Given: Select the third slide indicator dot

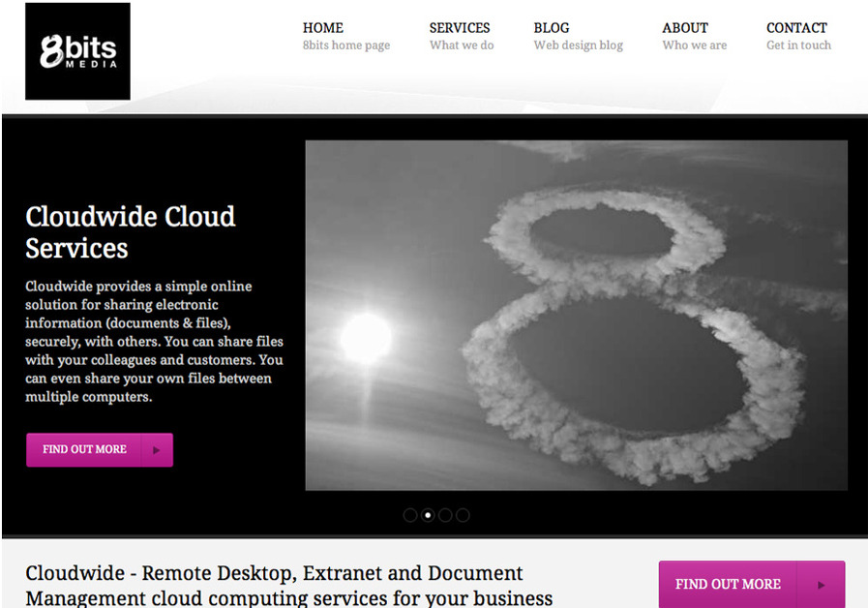Looking at the screenshot, I should coord(445,515).
